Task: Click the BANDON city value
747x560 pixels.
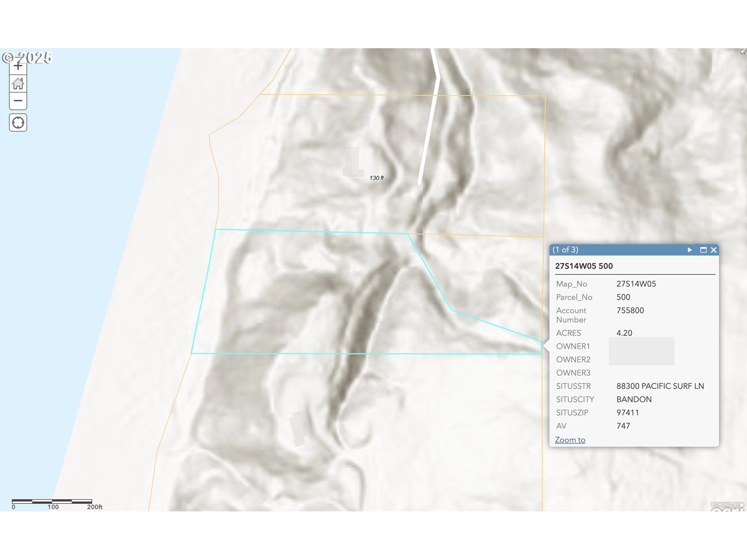Action: point(634,399)
